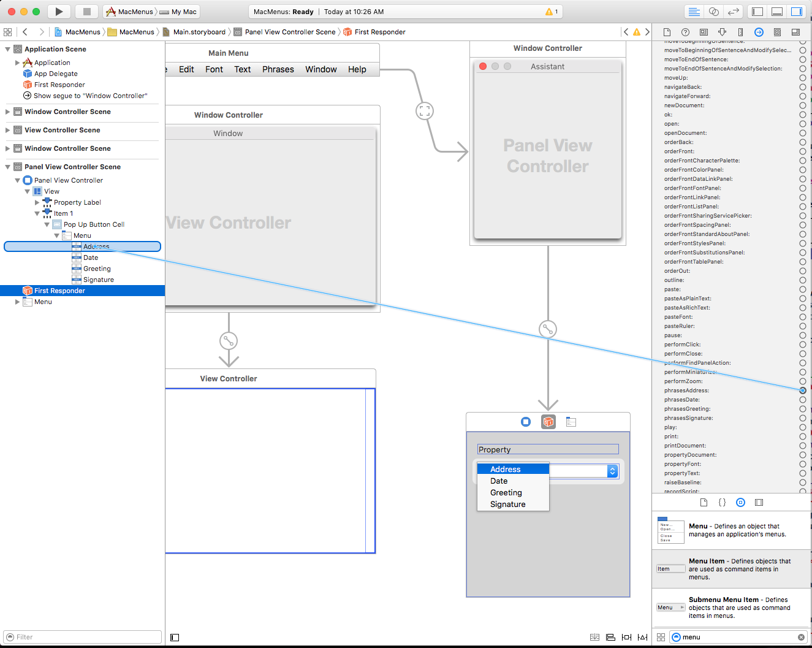The height and width of the screenshot is (648, 812).
Task: Collapse the Pop Up Button Cell
Action: 47,224
